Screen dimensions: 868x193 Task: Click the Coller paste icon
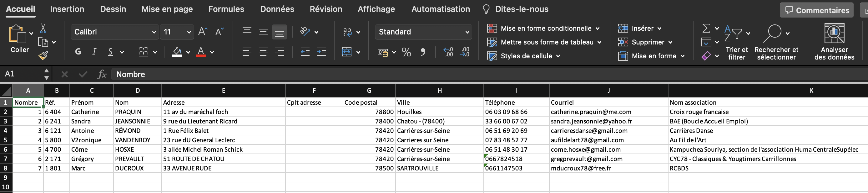click(17, 34)
